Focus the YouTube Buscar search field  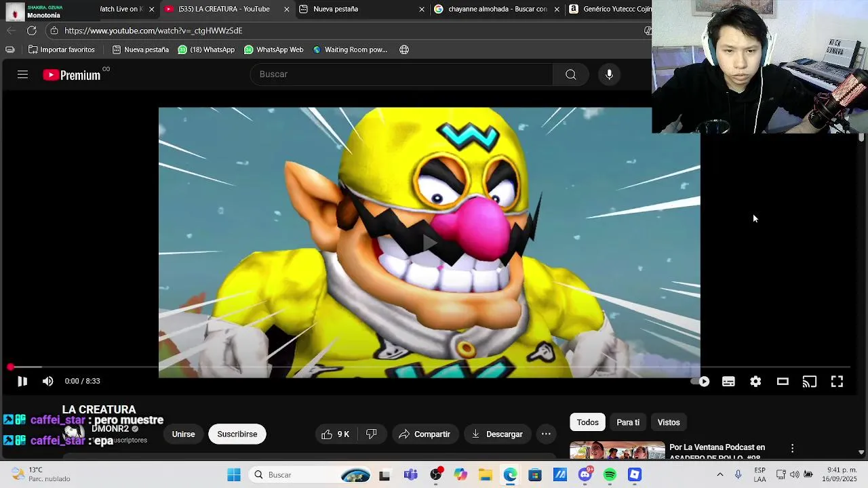pos(401,75)
